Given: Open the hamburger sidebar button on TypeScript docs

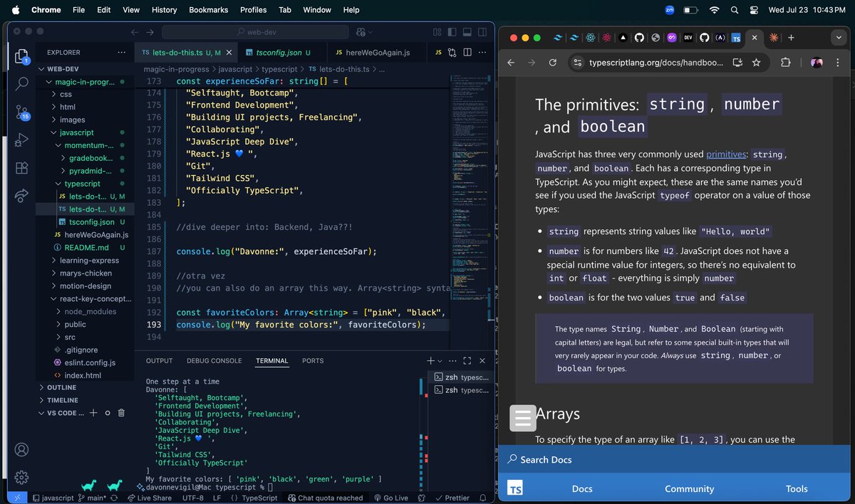Looking at the screenshot, I should tap(523, 418).
